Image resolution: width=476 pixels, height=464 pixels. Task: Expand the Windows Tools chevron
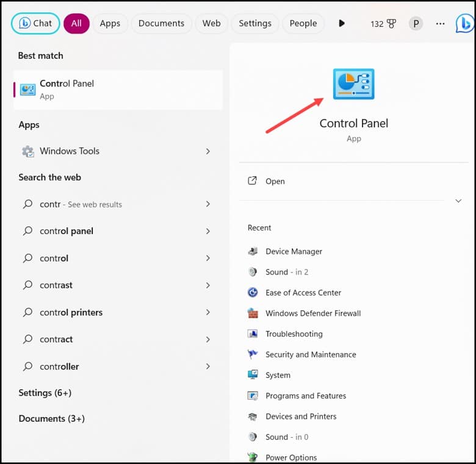[x=208, y=151]
